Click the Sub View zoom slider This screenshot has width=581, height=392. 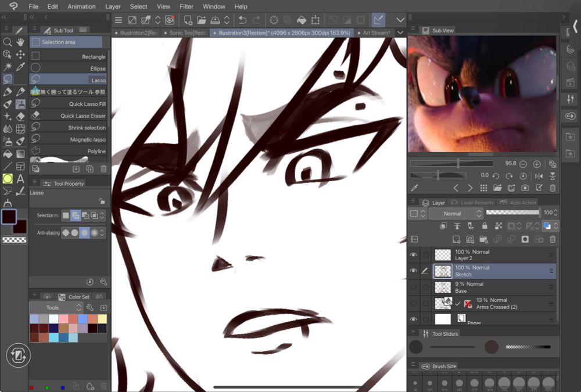click(451, 163)
